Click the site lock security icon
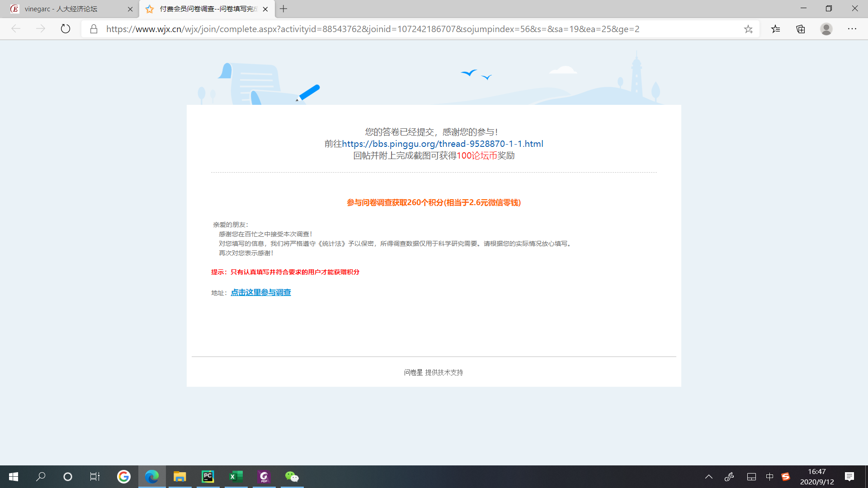 (x=94, y=29)
